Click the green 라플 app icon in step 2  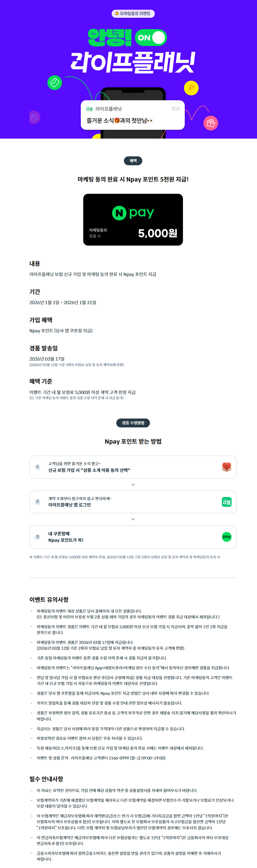[226, 502]
